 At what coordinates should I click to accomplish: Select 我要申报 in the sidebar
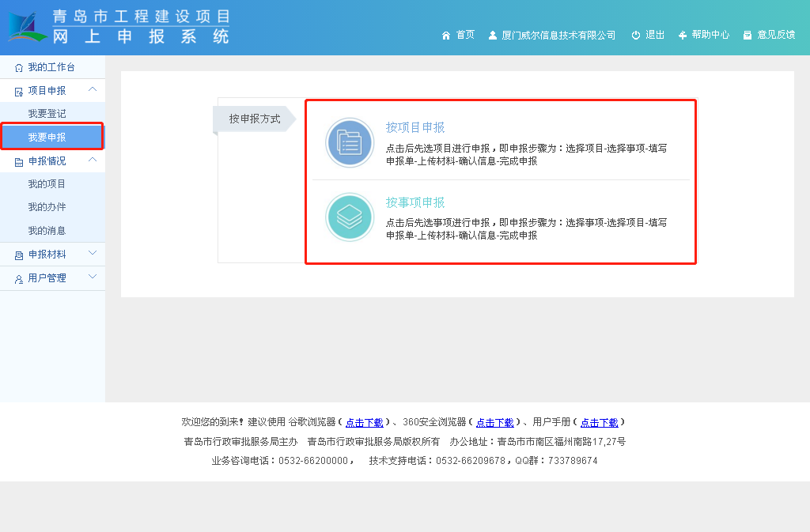47,138
